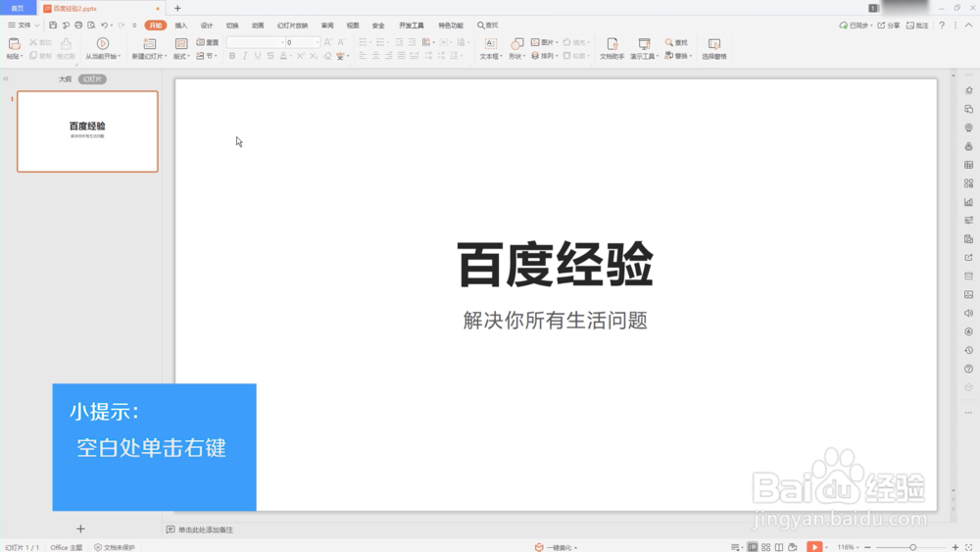Switch to Reading view in status bar
Image resolution: width=980 pixels, height=552 pixels.
[x=779, y=547]
